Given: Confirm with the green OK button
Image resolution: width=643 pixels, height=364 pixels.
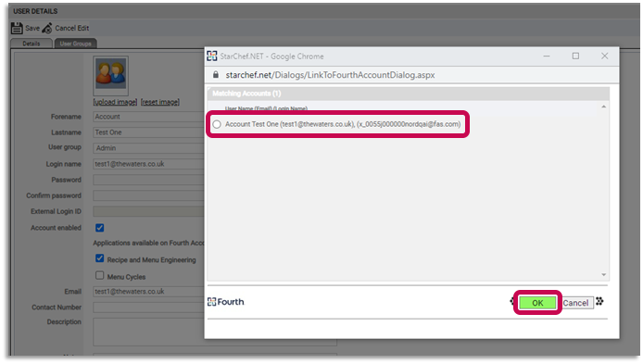Looking at the screenshot, I should [537, 303].
